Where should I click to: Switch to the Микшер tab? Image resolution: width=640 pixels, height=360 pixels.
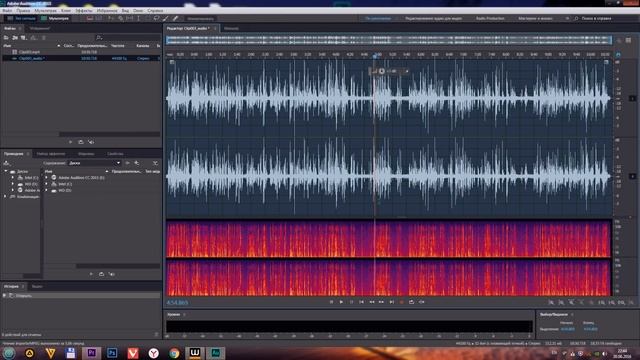(231, 29)
